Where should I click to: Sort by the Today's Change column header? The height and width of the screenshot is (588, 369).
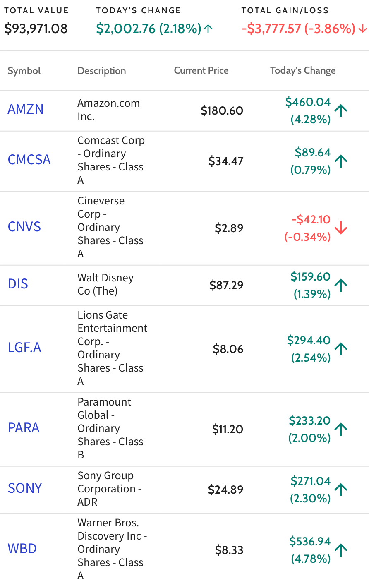[x=303, y=71]
